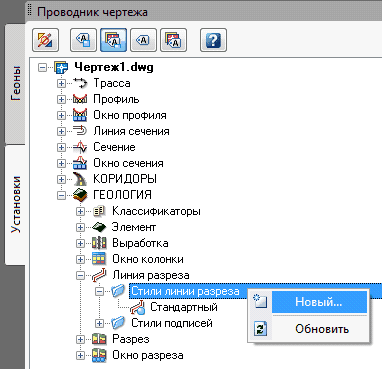Viewport: 382px width, 369px height.
Task: Click the Чертеж1.dwg drawing file icon
Action: coord(61,67)
